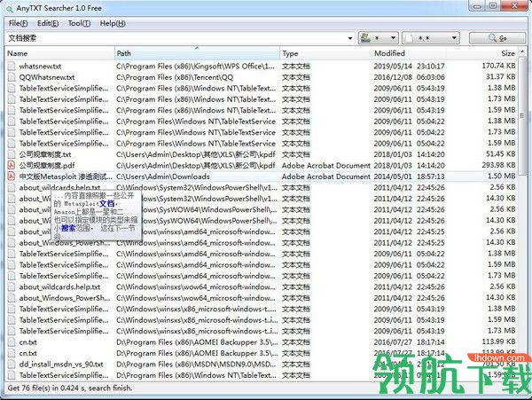Click modified date 2016/12/08 06:03:06

pos(409,77)
